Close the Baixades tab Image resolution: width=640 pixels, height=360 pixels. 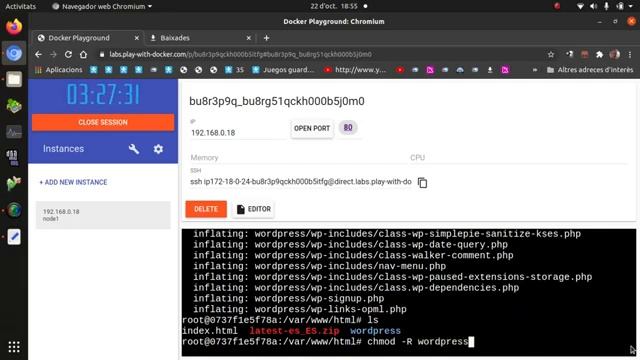point(249,38)
